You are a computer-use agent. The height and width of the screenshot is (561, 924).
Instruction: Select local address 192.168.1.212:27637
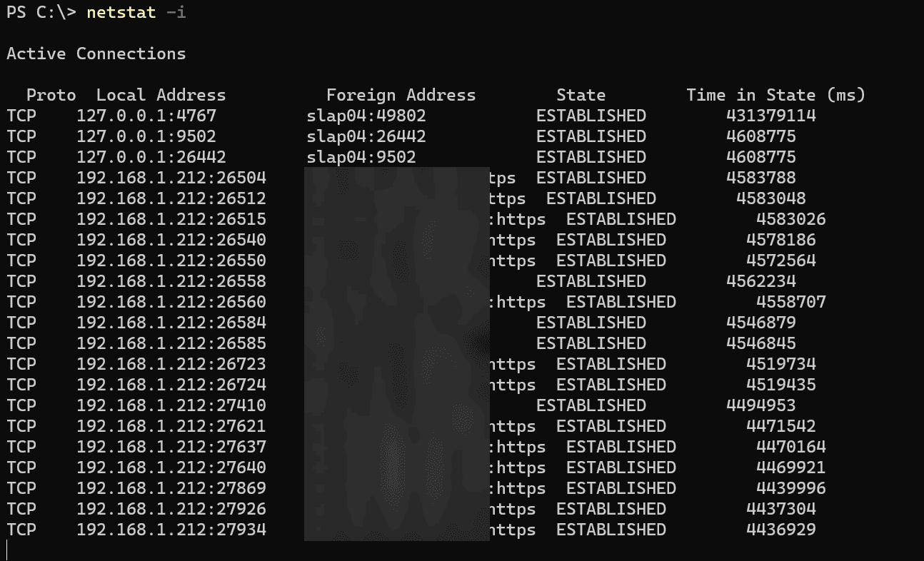(x=171, y=447)
